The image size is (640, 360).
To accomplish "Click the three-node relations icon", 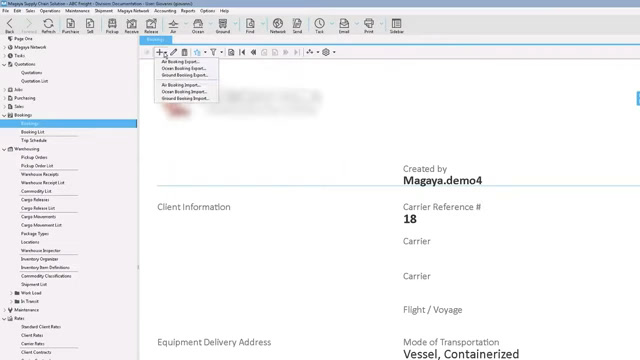I will (x=310, y=52).
